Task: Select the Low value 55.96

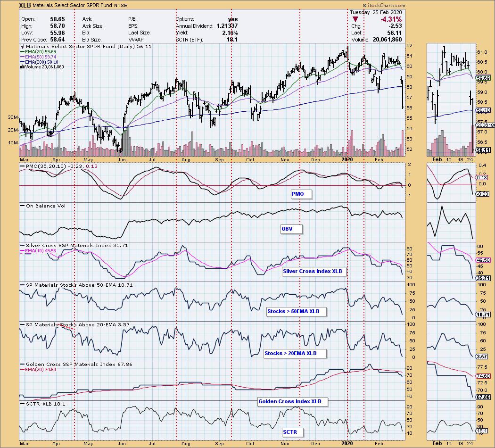Action: coord(58,33)
